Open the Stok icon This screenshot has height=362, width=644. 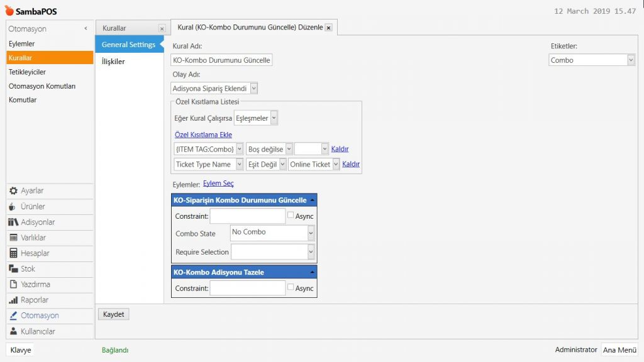13,269
